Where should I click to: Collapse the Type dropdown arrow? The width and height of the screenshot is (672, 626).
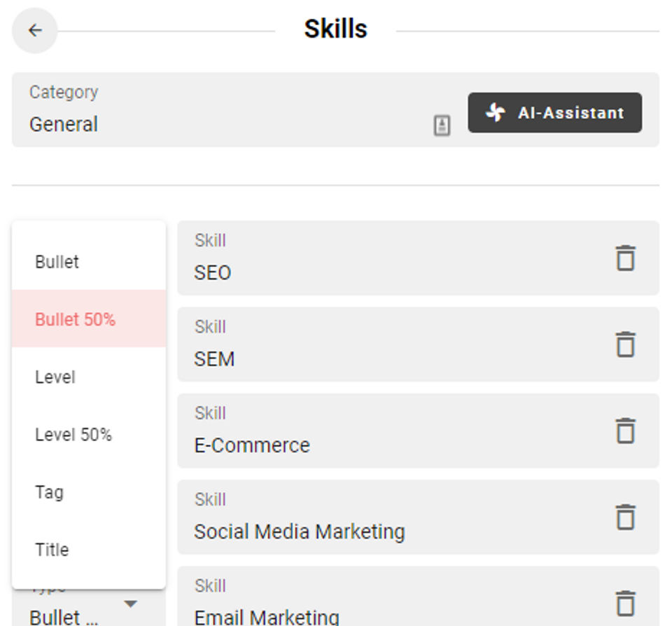click(130, 604)
